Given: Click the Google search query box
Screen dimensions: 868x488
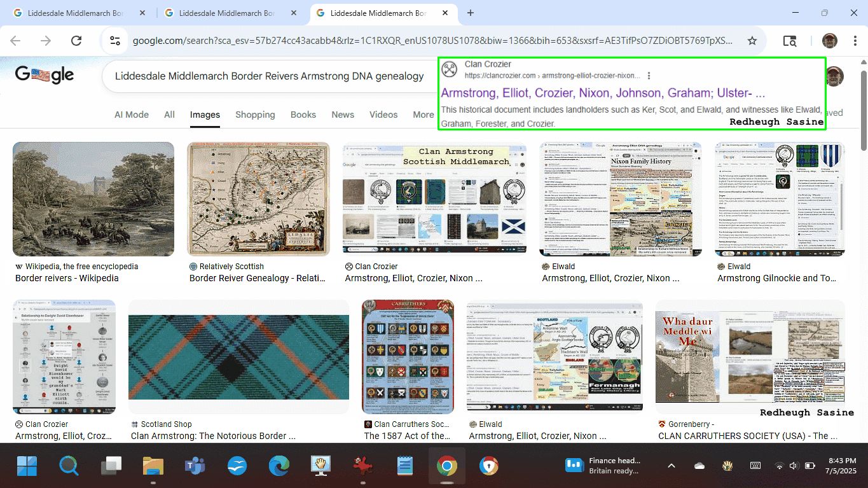Looking at the screenshot, I should coord(269,76).
